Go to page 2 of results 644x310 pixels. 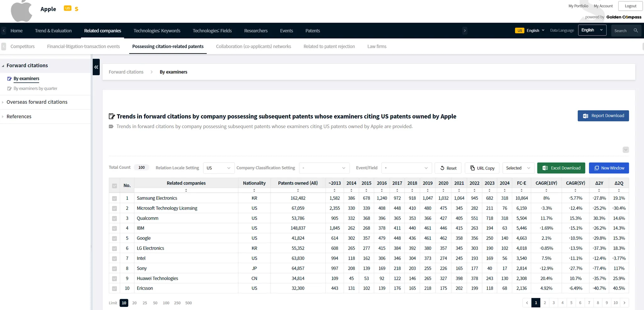(545, 303)
